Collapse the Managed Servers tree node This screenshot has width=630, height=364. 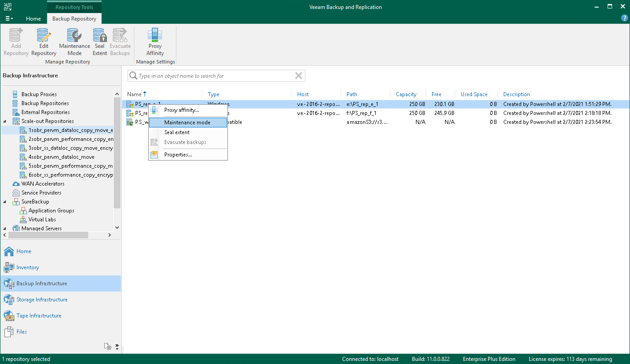pos(5,229)
